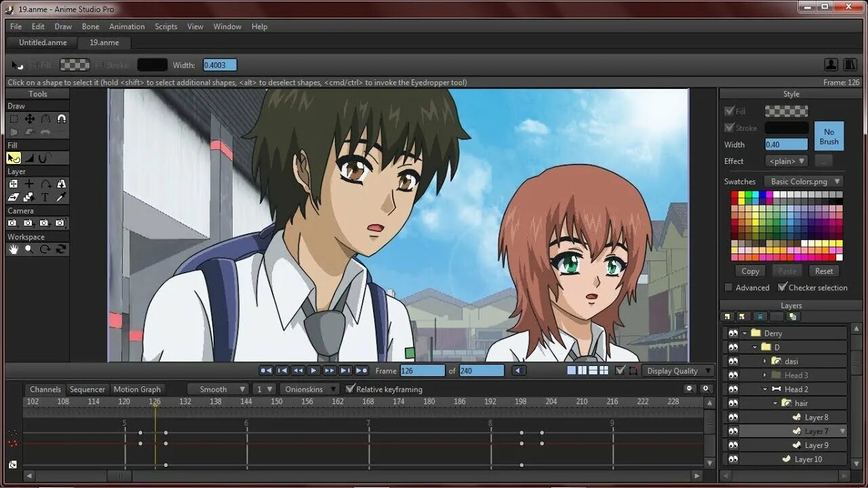Choose the Rotate Layer tool

(45, 184)
